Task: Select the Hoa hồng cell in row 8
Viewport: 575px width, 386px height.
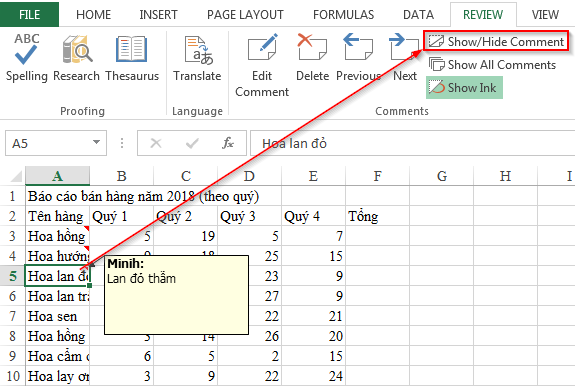Action: 57,336
